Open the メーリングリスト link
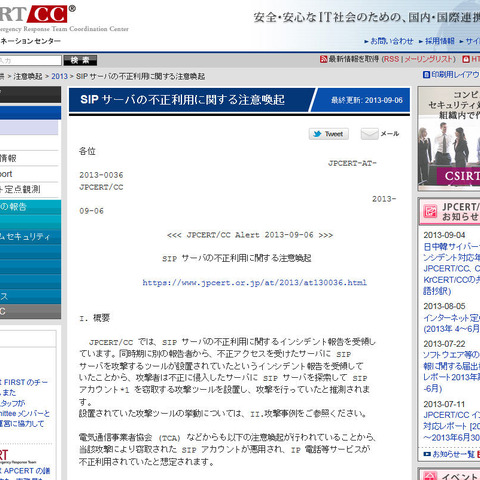 pyautogui.click(x=428, y=59)
